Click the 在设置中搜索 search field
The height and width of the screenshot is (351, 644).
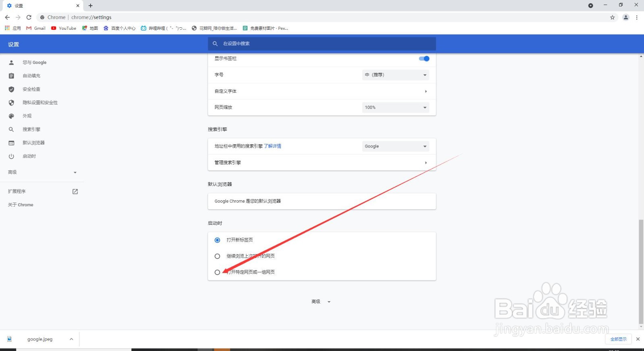pyautogui.click(x=322, y=43)
